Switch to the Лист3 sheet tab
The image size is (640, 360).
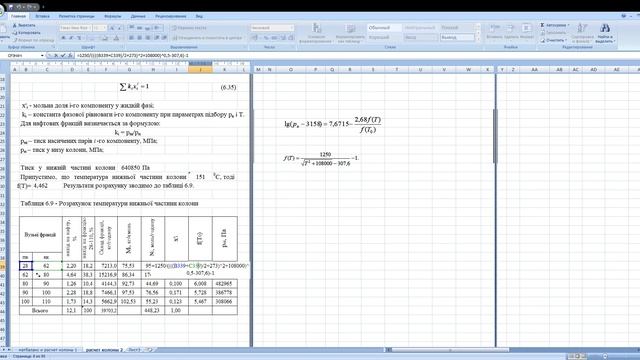pyautogui.click(x=134, y=350)
